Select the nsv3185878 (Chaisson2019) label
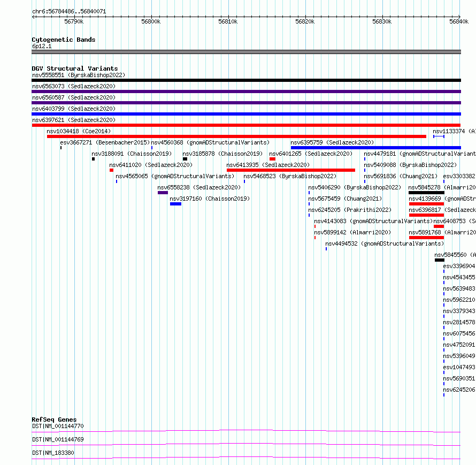Viewport: 476px width, 465px height. pos(222,154)
